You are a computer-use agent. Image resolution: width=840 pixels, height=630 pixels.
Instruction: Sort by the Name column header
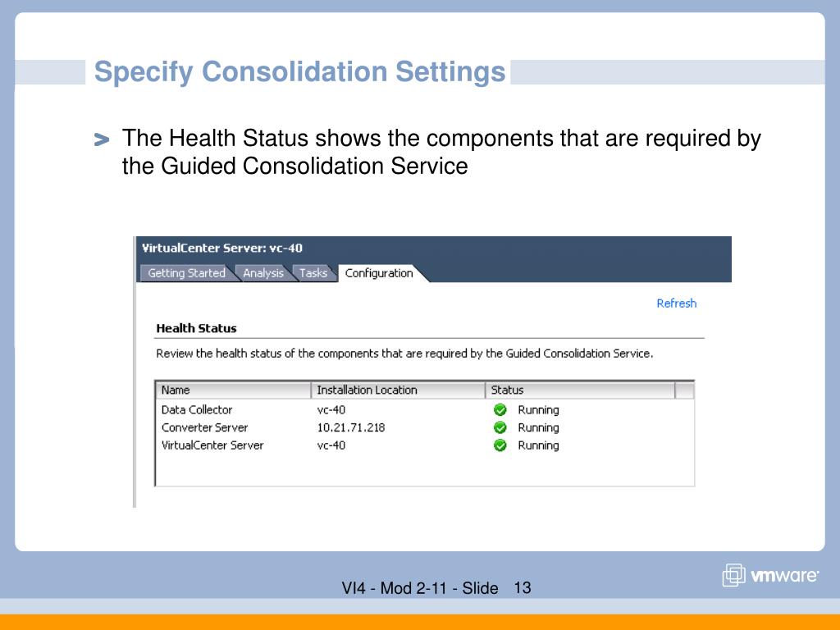[x=233, y=390]
